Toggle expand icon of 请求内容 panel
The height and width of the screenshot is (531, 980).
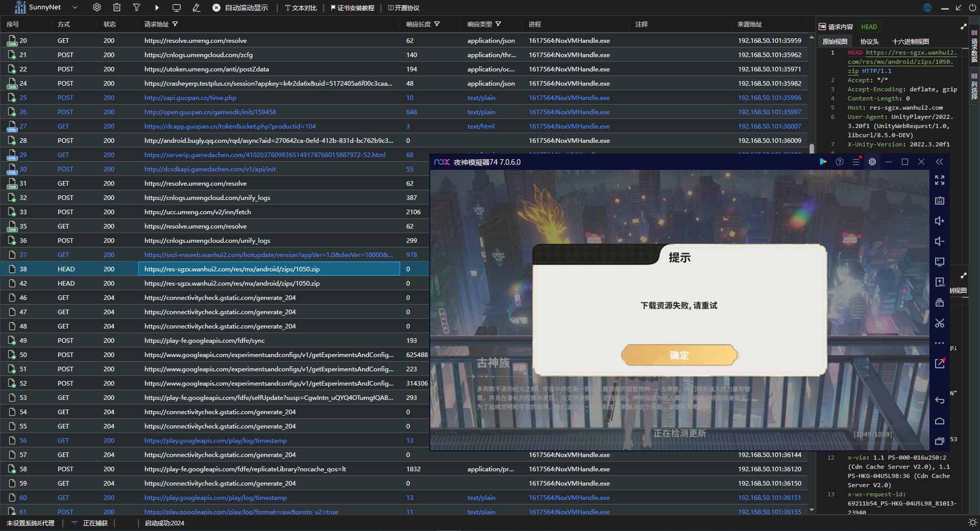coord(963,27)
